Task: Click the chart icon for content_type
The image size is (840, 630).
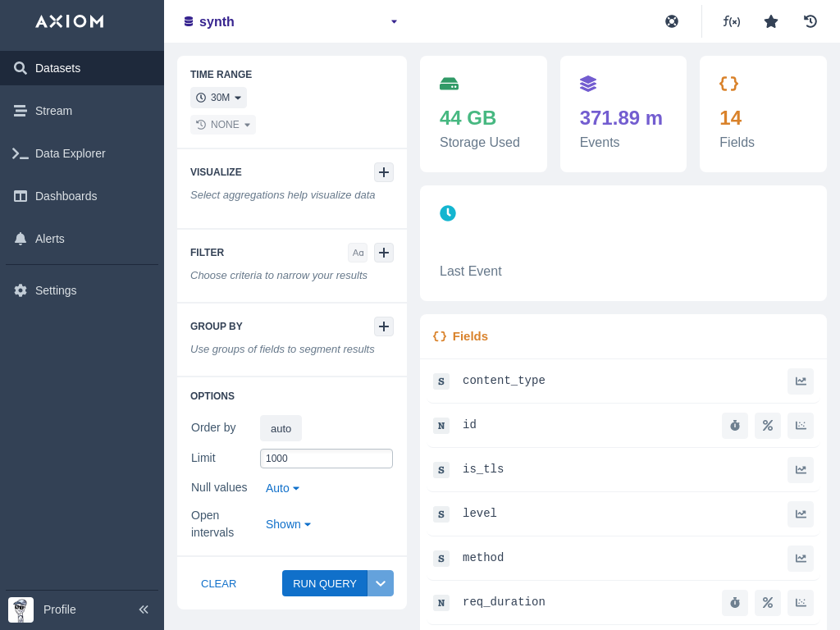Action: (801, 381)
